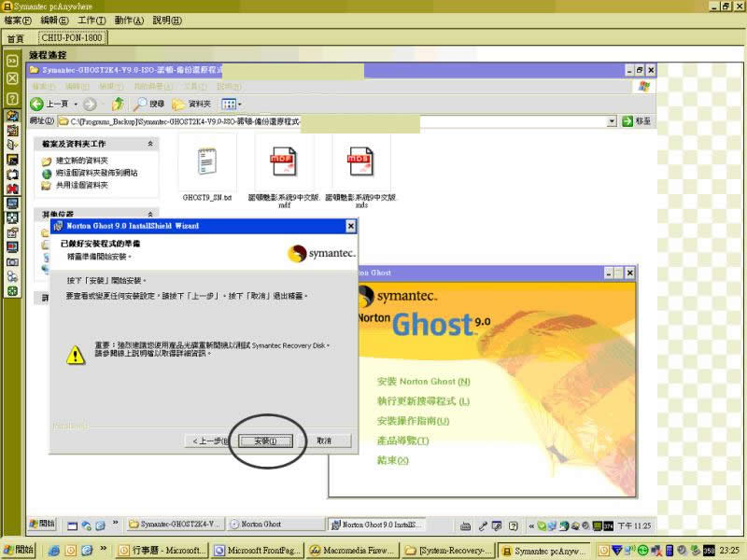Screen dimensions: 747x560
Task: Click the Forward arrow in Explorer toolbar
Action: click(x=90, y=104)
